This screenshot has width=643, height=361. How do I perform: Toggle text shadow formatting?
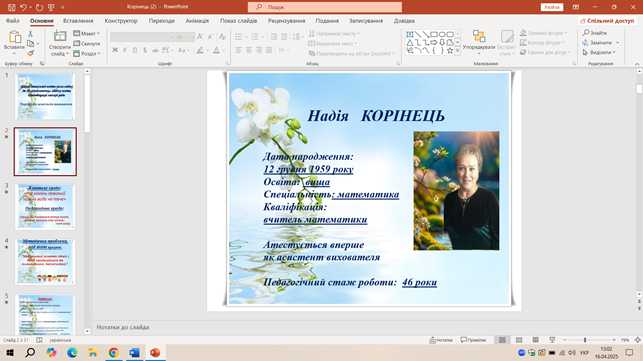(x=145, y=50)
